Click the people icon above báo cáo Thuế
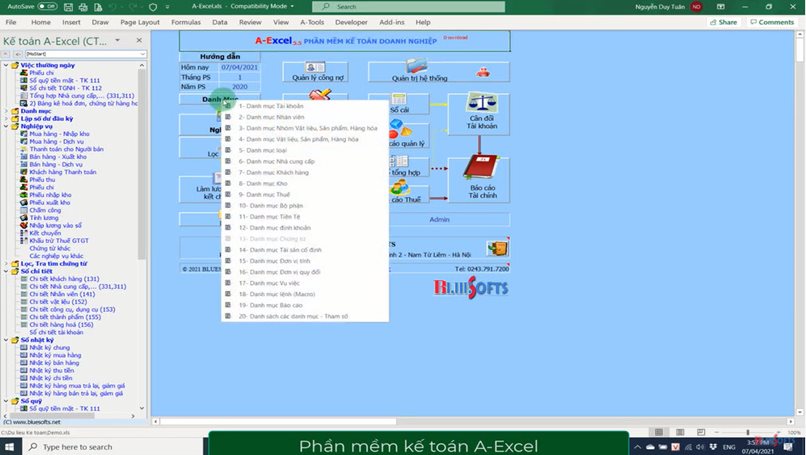 tap(400, 187)
